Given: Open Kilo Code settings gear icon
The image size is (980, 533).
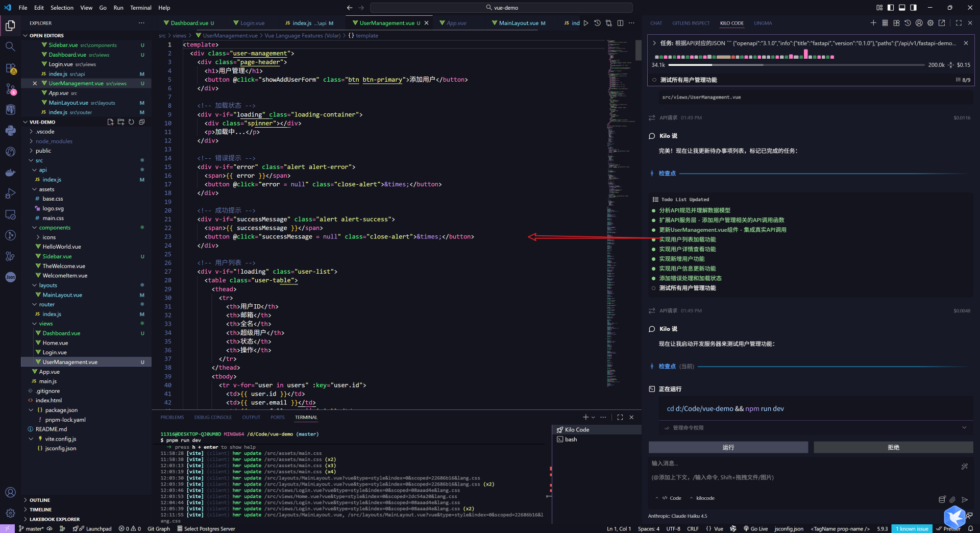Looking at the screenshot, I should [930, 23].
